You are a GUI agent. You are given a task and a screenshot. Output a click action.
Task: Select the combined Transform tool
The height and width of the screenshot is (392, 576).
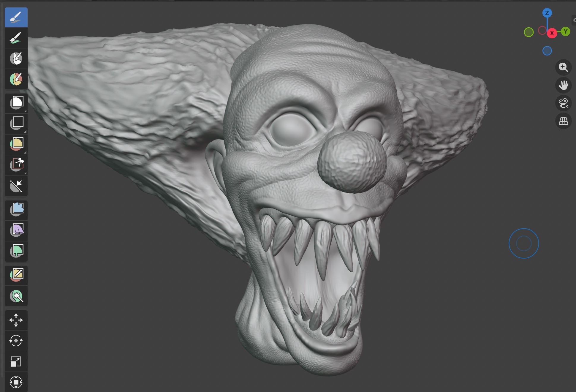point(16,382)
